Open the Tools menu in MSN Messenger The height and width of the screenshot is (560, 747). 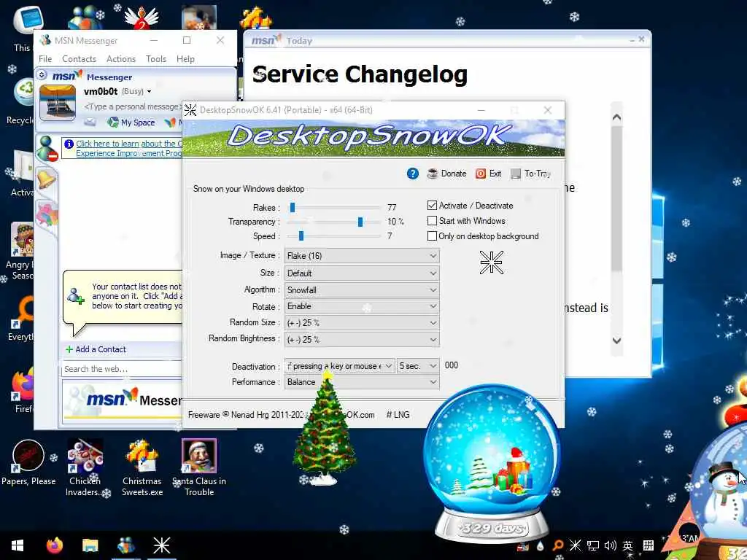tap(156, 59)
